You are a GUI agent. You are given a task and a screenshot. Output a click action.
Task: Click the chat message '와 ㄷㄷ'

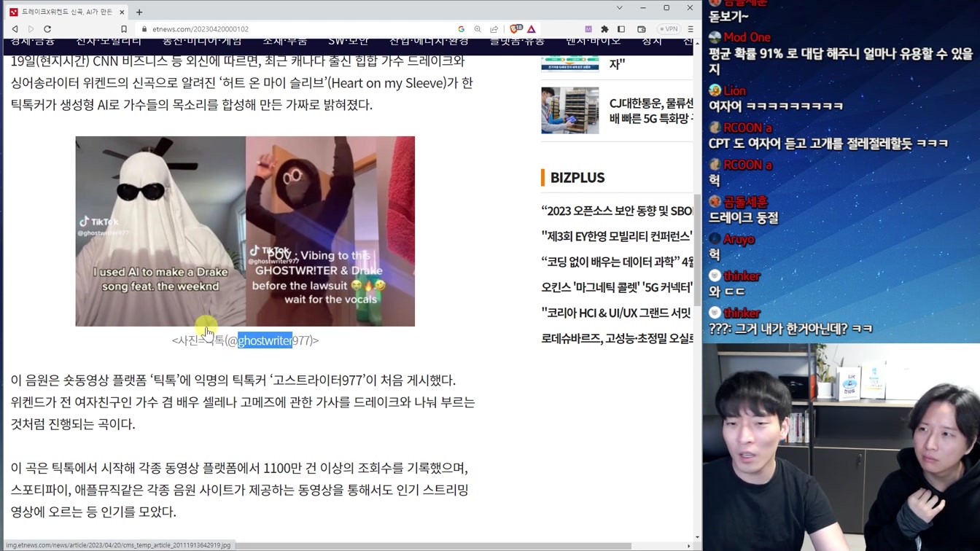click(727, 292)
